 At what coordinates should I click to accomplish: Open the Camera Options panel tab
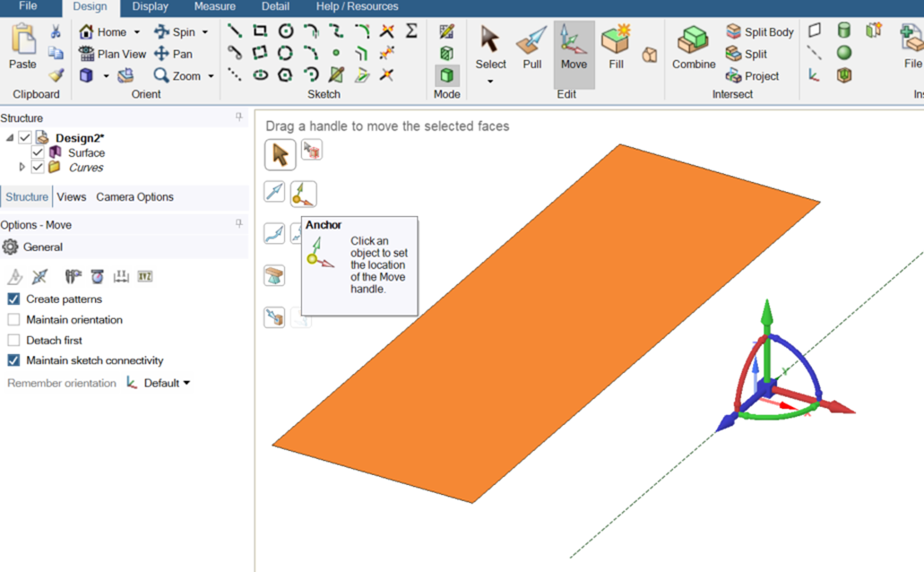pos(134,197)
